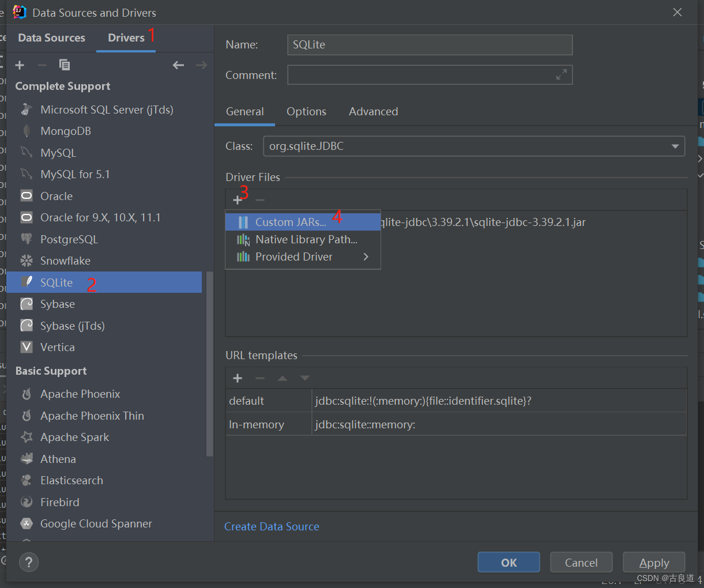Click the OK button

point(509,563)
